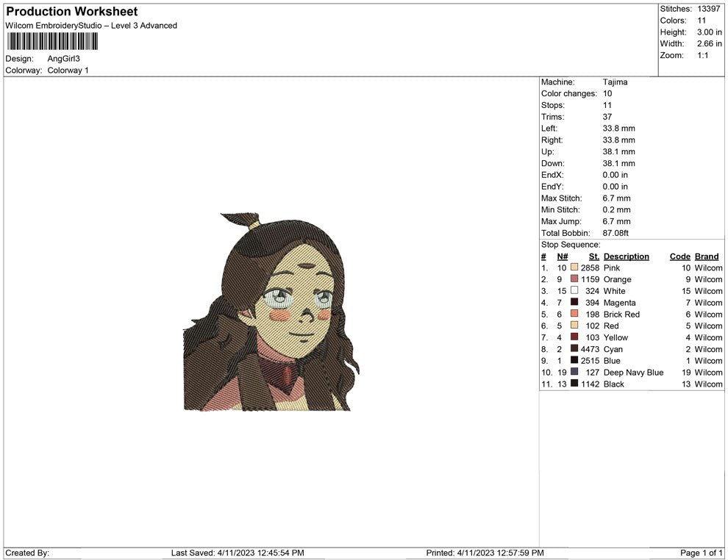
Task: Click the Height value '3.00 in'
Action: point(710,32)
